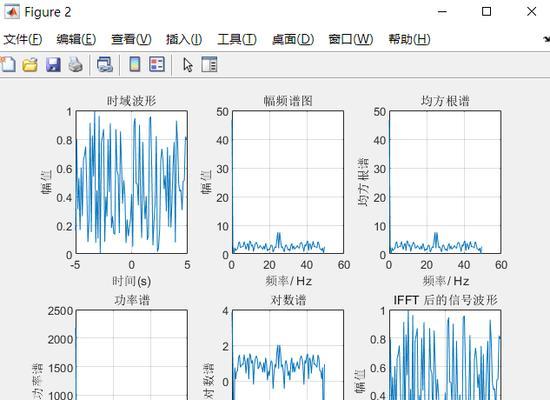Open the 查看(V) menu
Image resolution: width=550 pixels, height=400 pixels.
coord(131,39)
